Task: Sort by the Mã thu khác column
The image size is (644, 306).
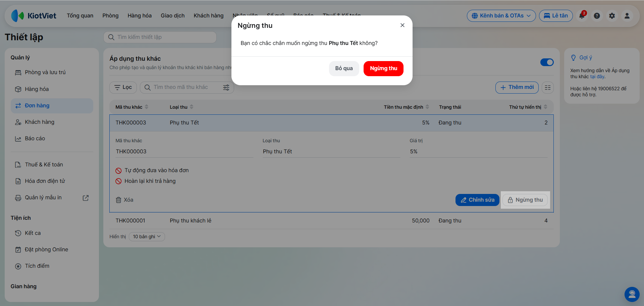Action: click(x=132, y=107)
